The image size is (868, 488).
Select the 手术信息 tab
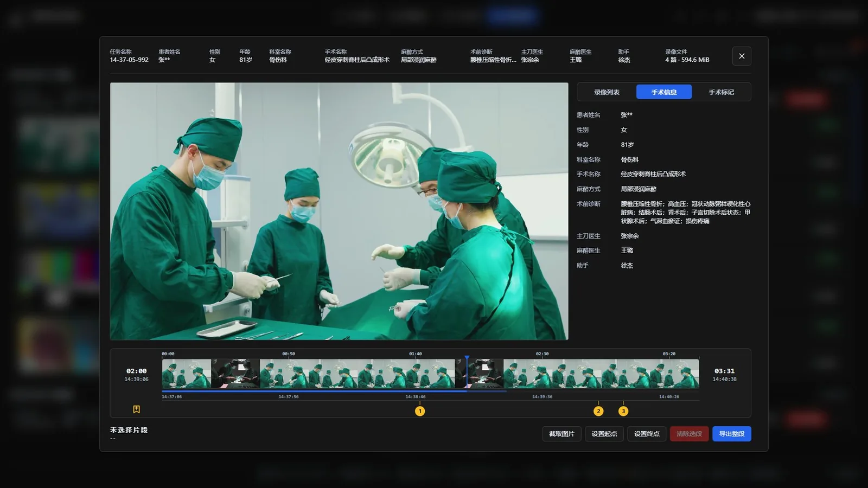point(664,92)
